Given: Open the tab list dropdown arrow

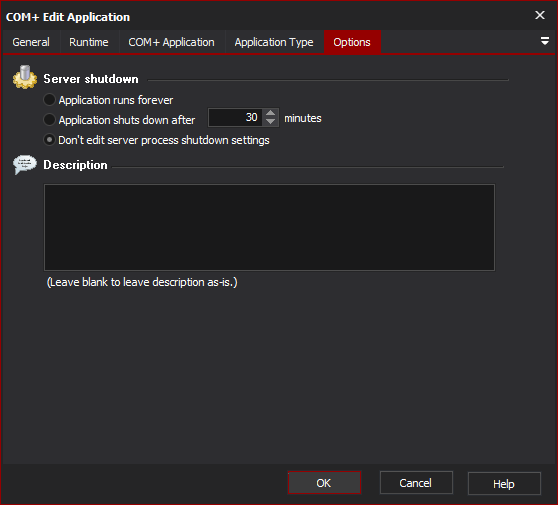Looking at the screenshot, I should 544,41.
